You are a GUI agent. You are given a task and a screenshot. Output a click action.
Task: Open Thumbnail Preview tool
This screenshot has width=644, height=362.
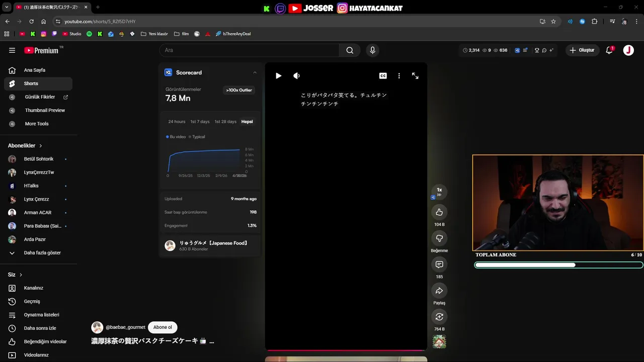click(x=39, y=110)
